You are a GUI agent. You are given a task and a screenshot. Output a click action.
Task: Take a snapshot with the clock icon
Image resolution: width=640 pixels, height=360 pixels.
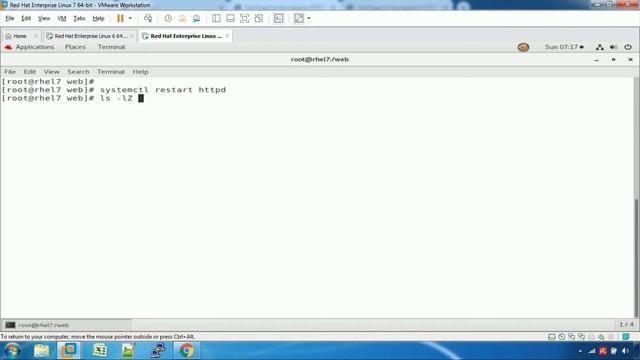168,18
